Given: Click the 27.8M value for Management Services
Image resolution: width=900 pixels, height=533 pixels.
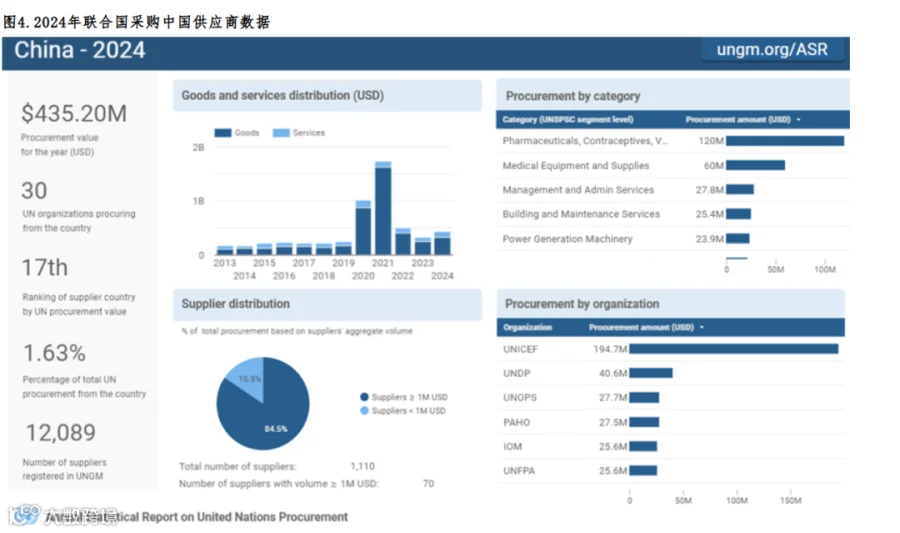Looking at the screenshot, I should 709,190.
